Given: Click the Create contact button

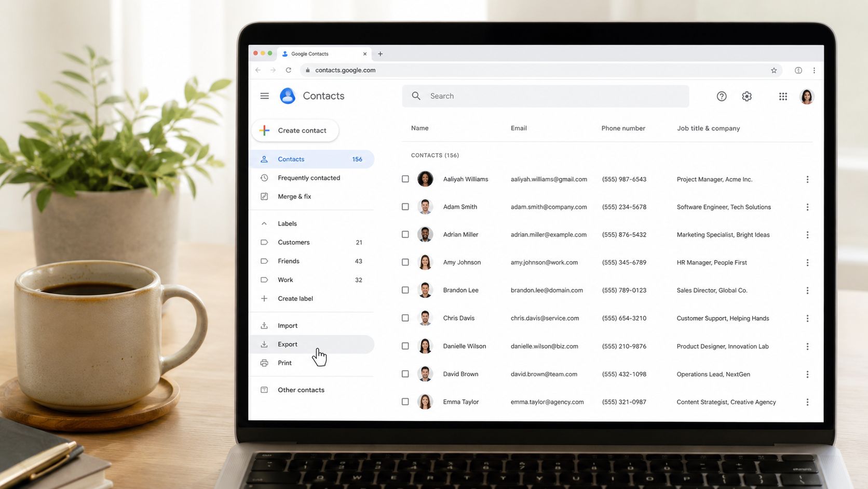Looking at the screenshot, I should [295, 130].
